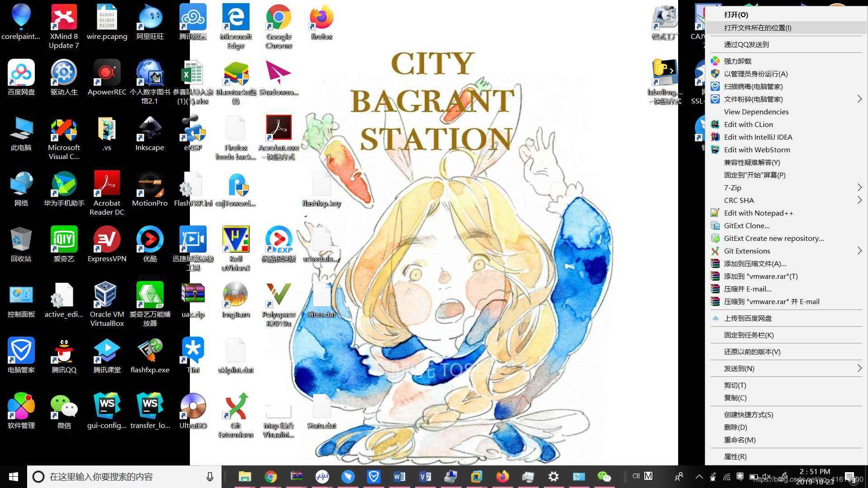
Task: Open the Oracle VM VirtualBox icon
Action: [107, 296]
